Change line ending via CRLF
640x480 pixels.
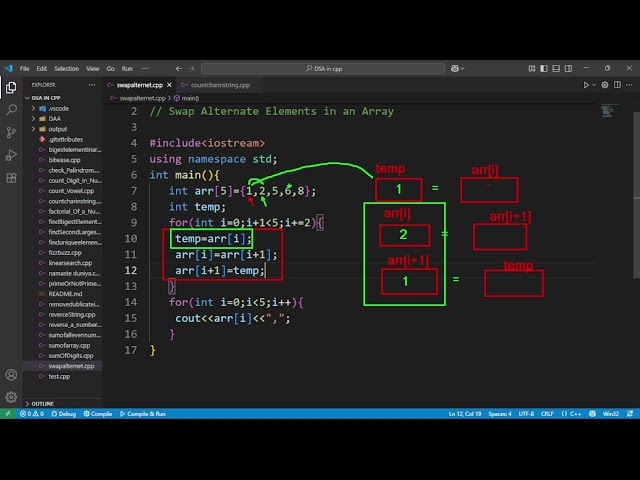click(x=547, y=413)
